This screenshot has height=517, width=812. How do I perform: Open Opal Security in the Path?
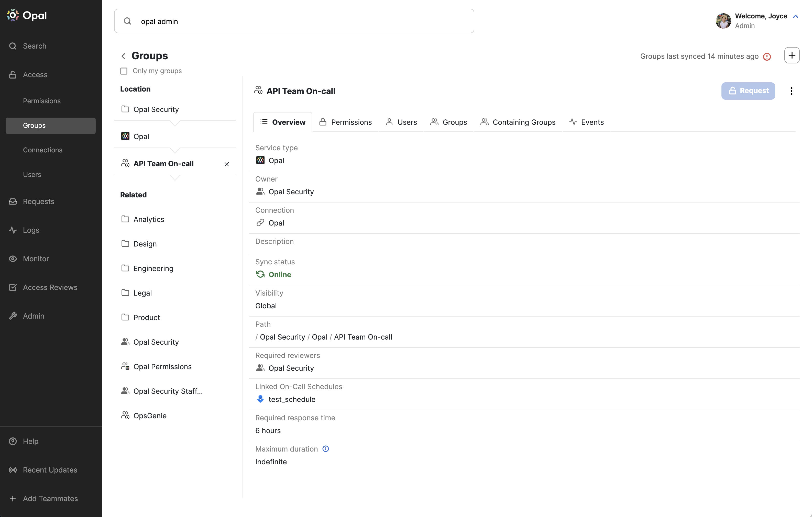282,337
